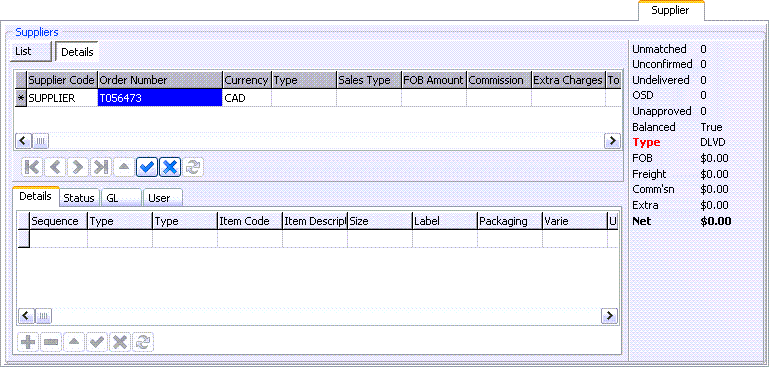The height and width of the screenshot is (367, 769).
Task: Click the suppliers grid scrollbar thumb
Action: click(x=40, y=141)
